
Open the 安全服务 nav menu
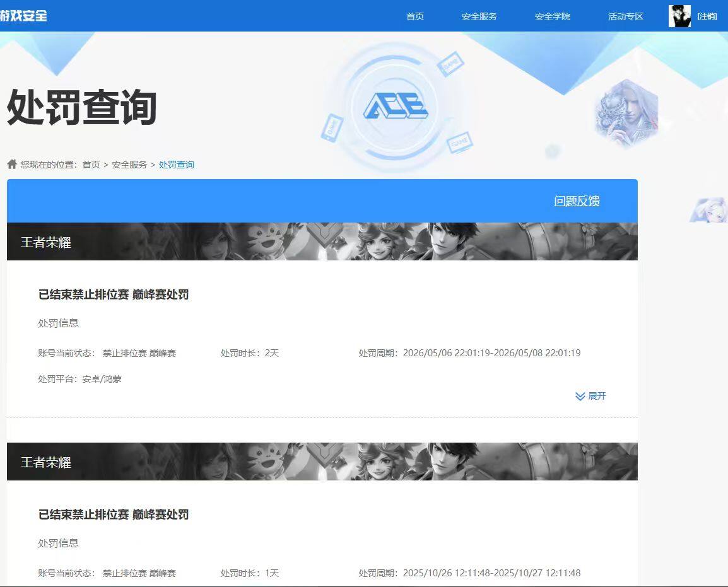[x=479, y=16]
